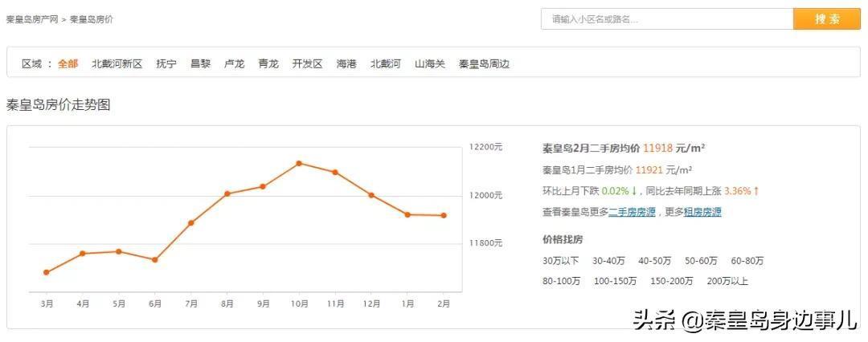The width and height of the screenshot is (868, 342).
Task: Focus the 请输入小区名或路名 search field
Action: click(x=667, y=19)
